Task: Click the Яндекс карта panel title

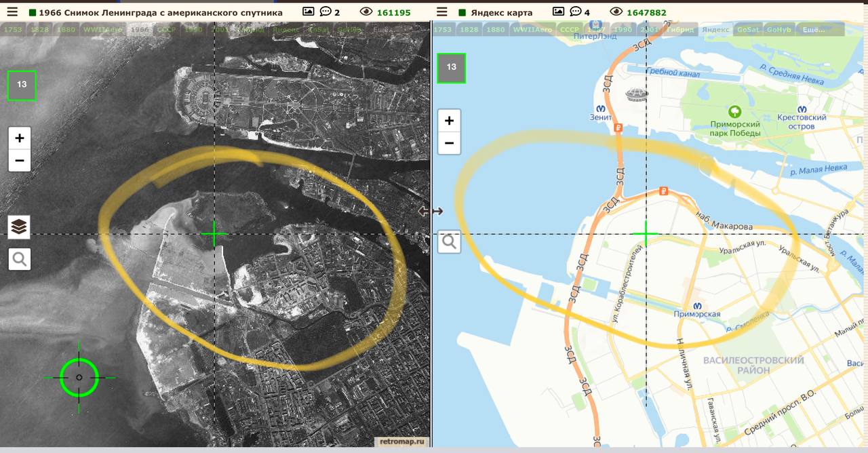Action: click(x=501, y=12)
